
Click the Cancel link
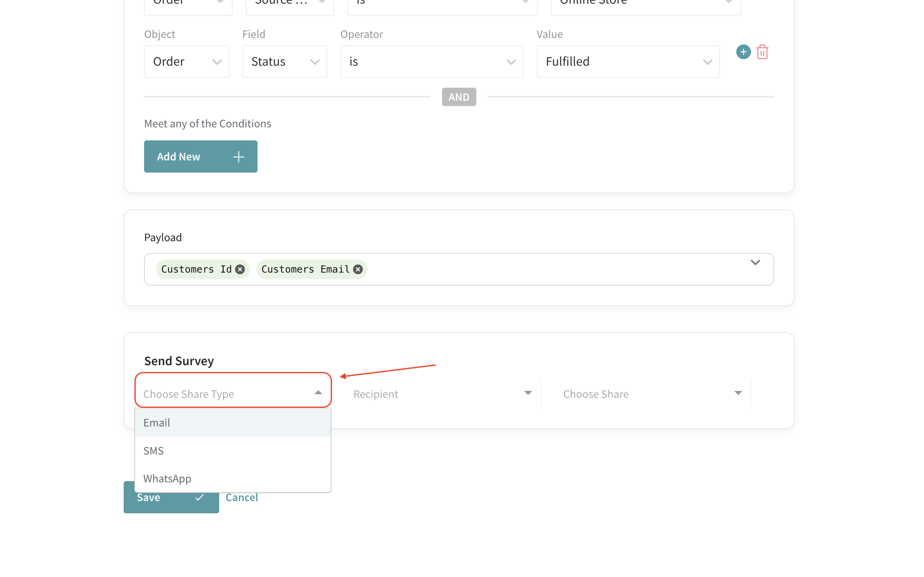click(x=242, y=497)
